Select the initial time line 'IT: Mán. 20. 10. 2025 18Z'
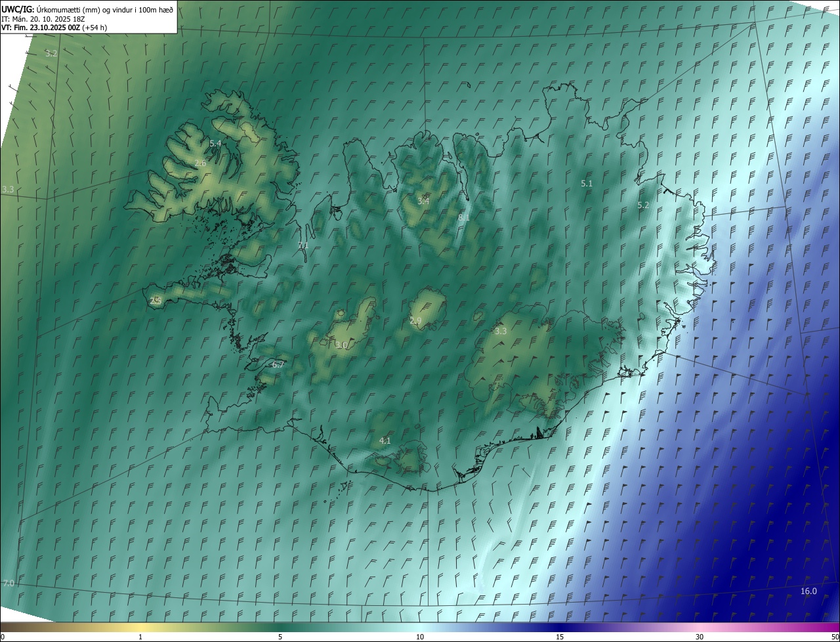This screenshot has height=642, width=840. (43, 18)
